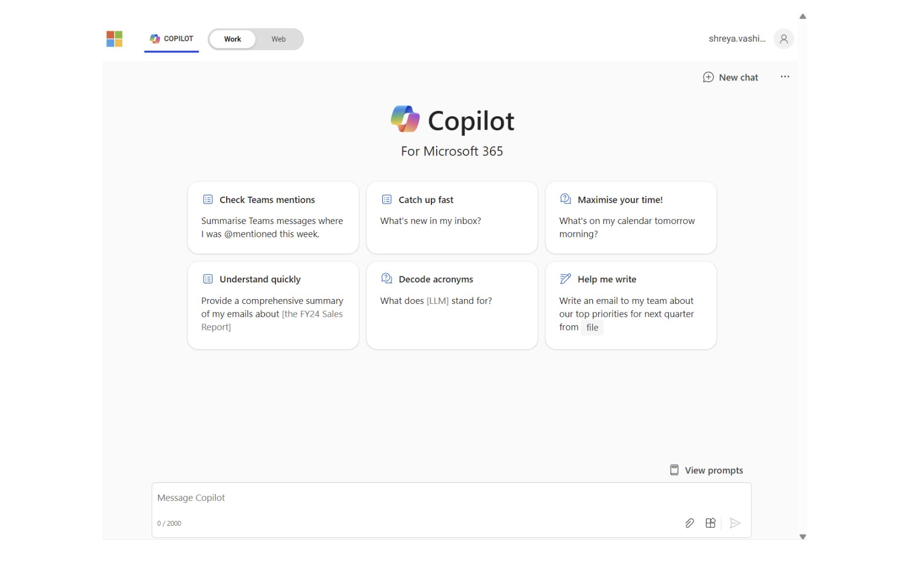Open the COPILOT tab
The image size is (924, 567).
pos(172,39)
